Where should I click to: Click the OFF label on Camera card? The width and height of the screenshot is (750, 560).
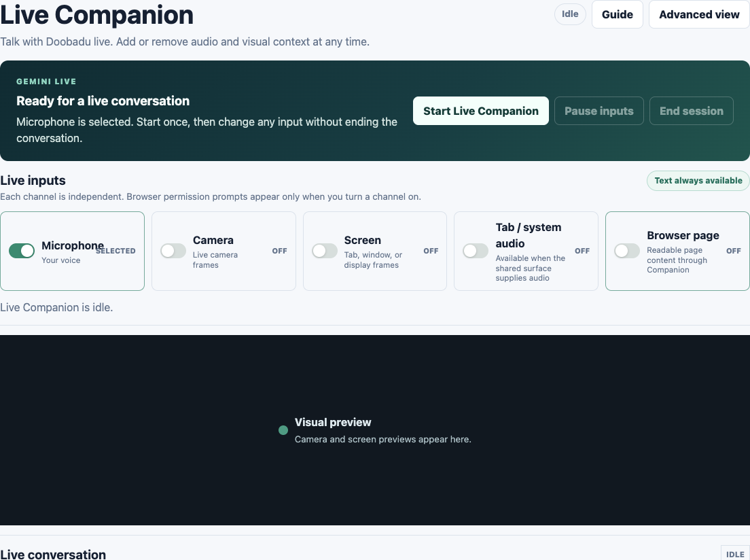pos(280,251)
